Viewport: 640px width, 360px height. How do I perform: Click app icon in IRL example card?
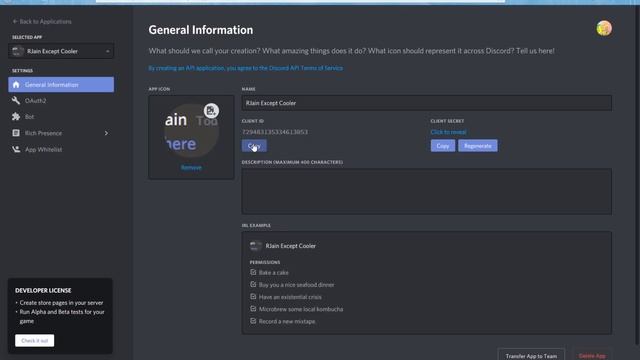tap(256, 246)
